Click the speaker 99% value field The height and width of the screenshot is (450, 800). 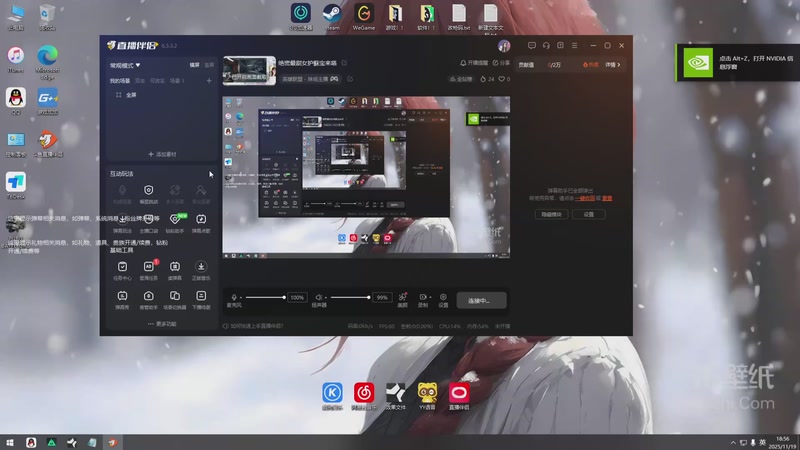pyautogui.click(x=382, y=297)
